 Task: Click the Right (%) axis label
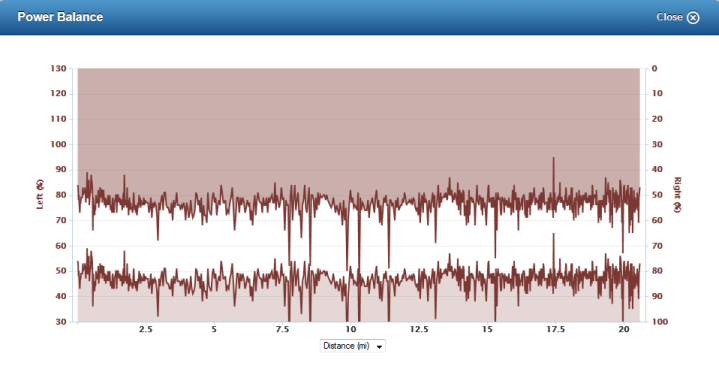pyautogui.click(x=677, y=194)
